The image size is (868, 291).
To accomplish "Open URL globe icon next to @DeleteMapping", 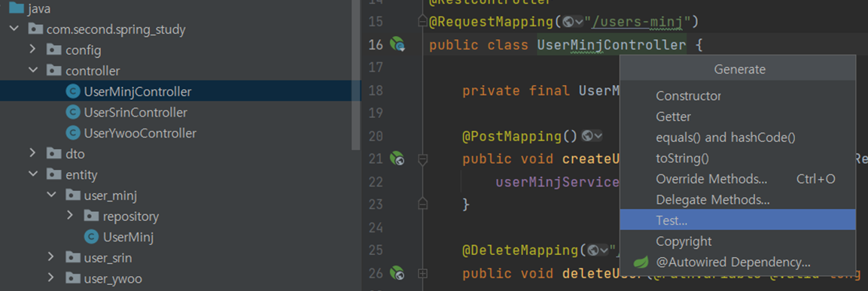I will pos(598,250).
